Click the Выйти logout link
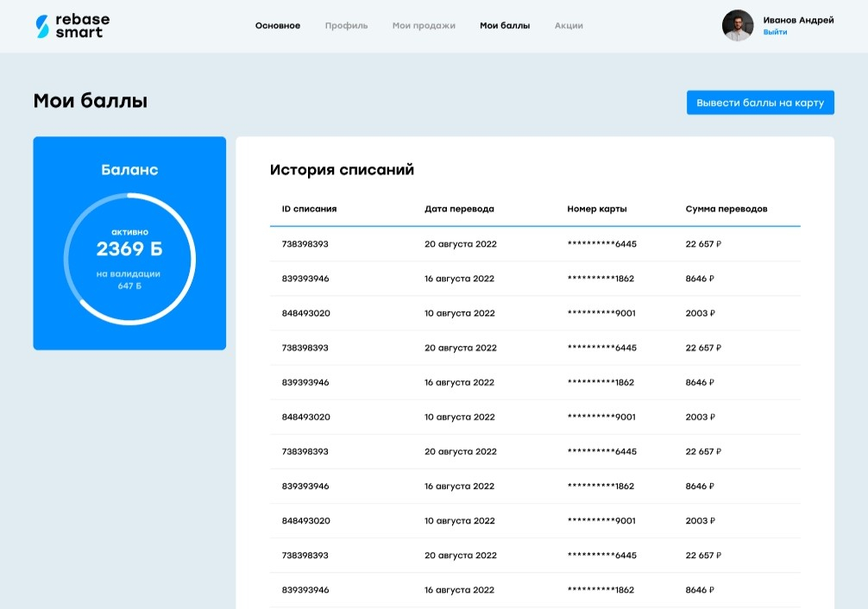 tap(775, 33)
